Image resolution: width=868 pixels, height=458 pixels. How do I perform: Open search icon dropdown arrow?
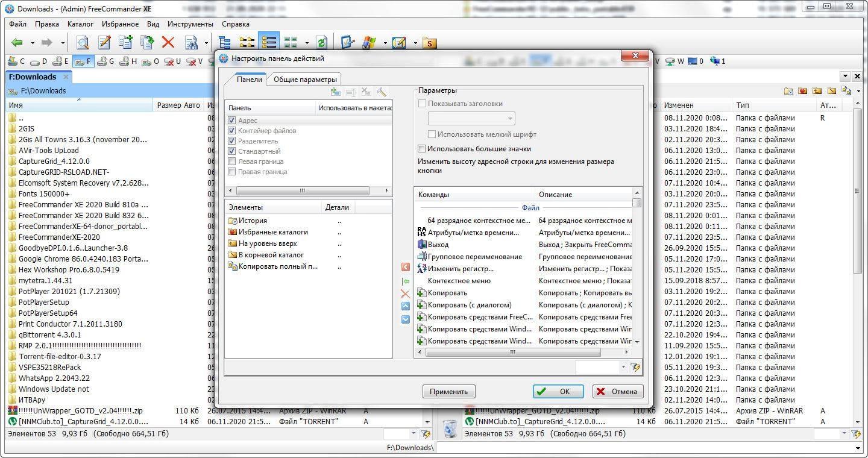[x=206, y=43]
